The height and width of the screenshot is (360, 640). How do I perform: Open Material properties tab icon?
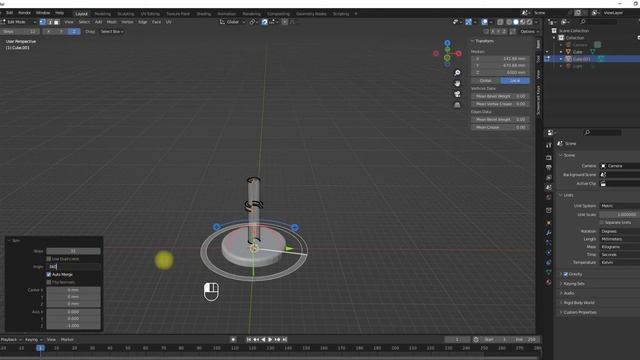pos(549,282)
